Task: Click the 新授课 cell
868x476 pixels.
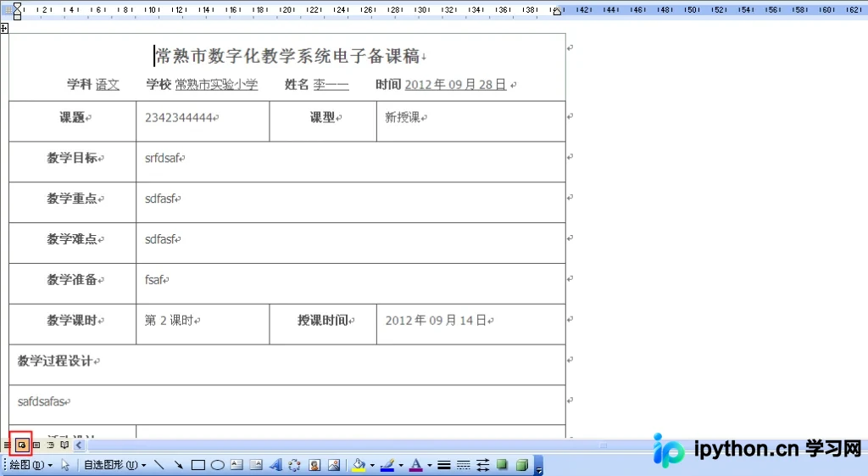Action: tap(471, 121)
